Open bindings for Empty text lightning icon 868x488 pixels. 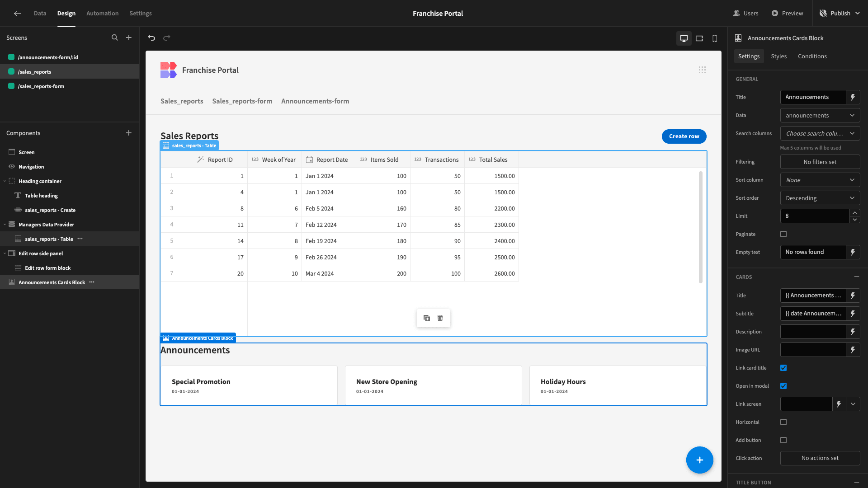853,252
